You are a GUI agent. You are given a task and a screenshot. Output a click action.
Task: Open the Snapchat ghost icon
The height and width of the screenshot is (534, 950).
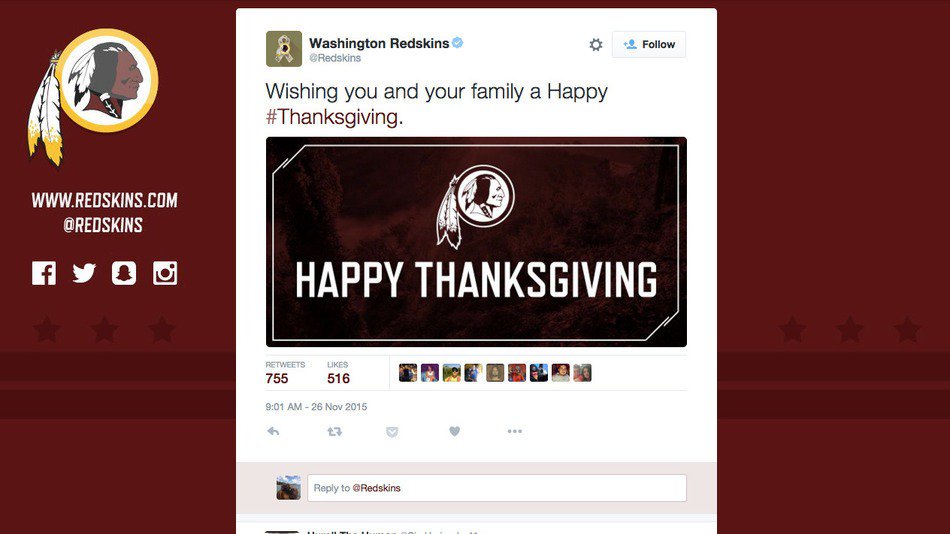124,273
